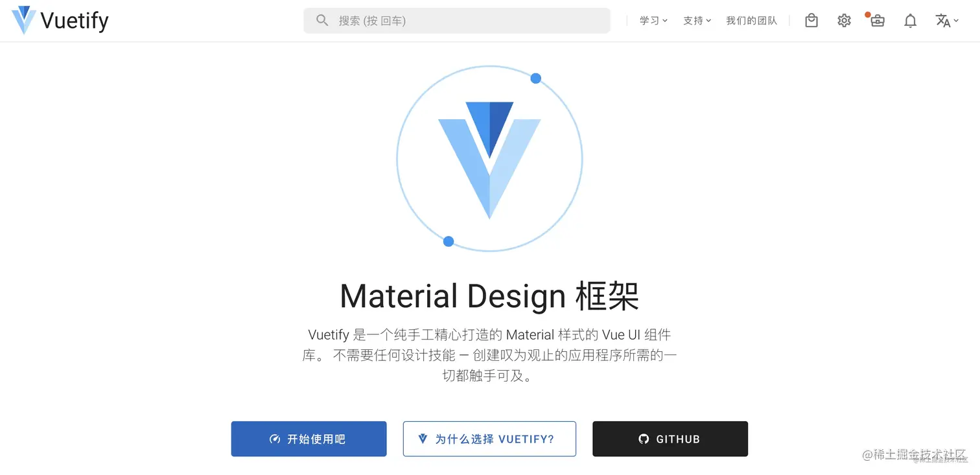Click the magnifier search icon
Viewport: 980px width, 475px height.
point(322,21)
